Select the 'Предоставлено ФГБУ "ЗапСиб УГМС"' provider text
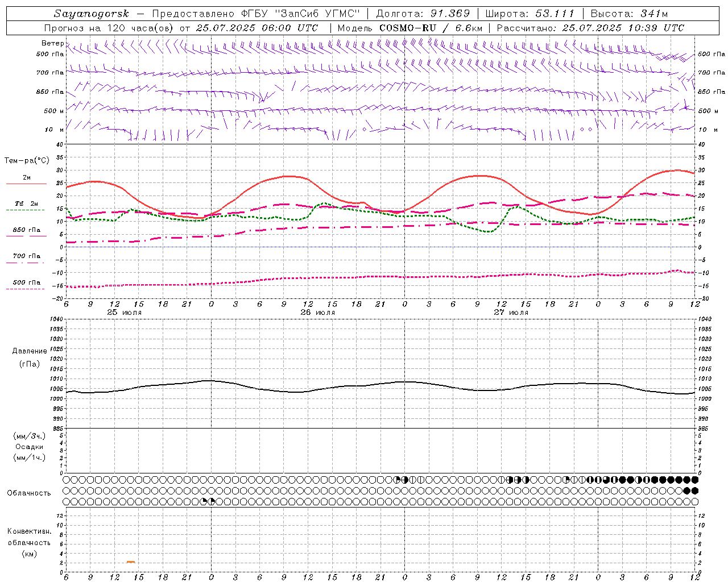This screenshot has width=728, height=582. [x=256, y=14]
